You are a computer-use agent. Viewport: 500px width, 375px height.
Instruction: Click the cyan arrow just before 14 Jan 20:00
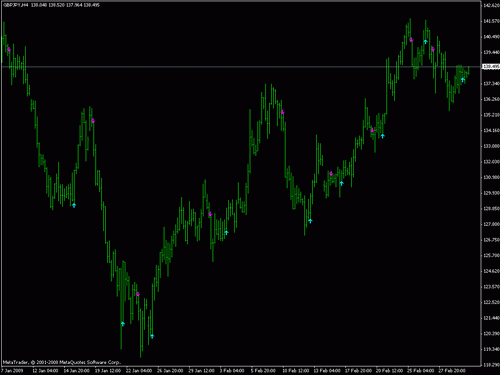coord(74,205)
